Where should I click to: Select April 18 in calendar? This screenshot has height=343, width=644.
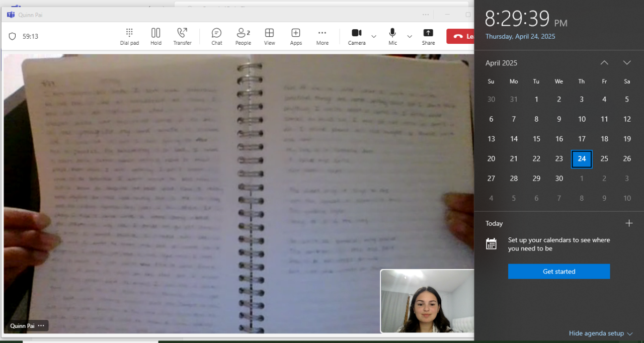pyautogui.click(x=604, y=139)
